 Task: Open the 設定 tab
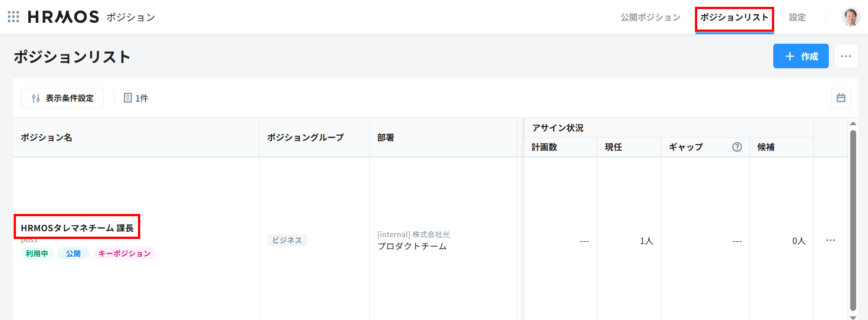coord(797,17)
